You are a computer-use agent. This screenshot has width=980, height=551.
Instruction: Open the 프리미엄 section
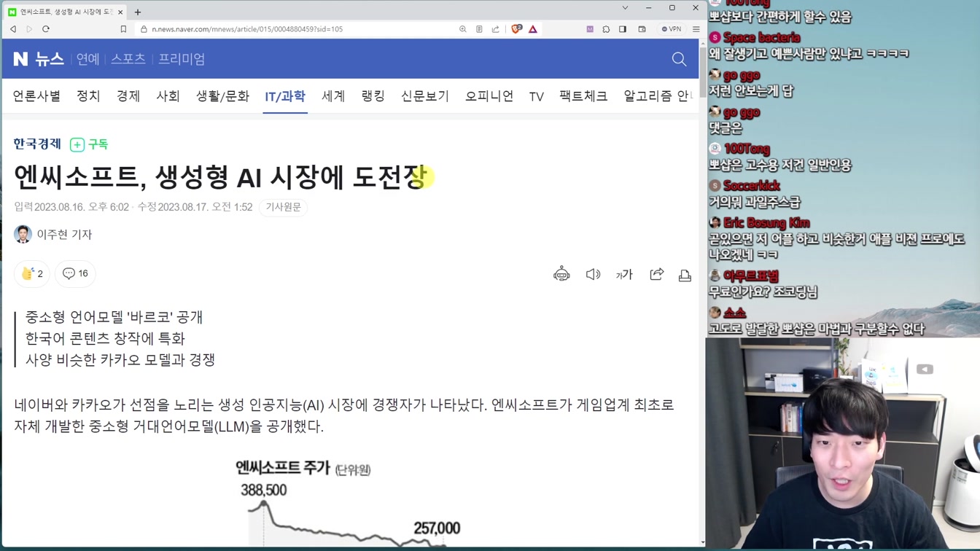coord(182,59)
